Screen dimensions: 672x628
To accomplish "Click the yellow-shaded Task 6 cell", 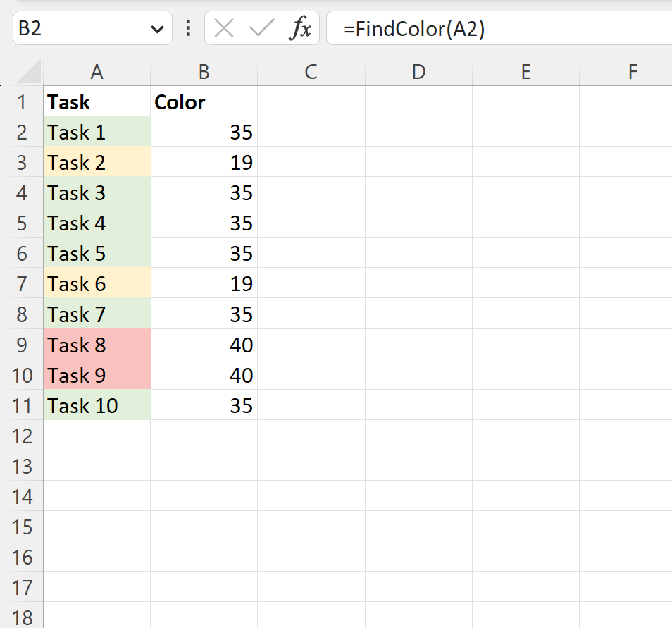I will coord(97,283).
